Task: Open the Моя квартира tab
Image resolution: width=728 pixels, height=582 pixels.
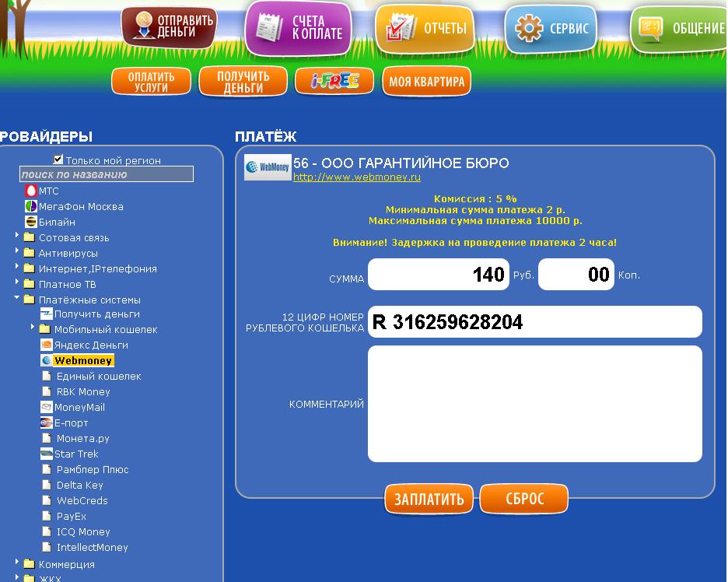Action: (x=427, y=82)
